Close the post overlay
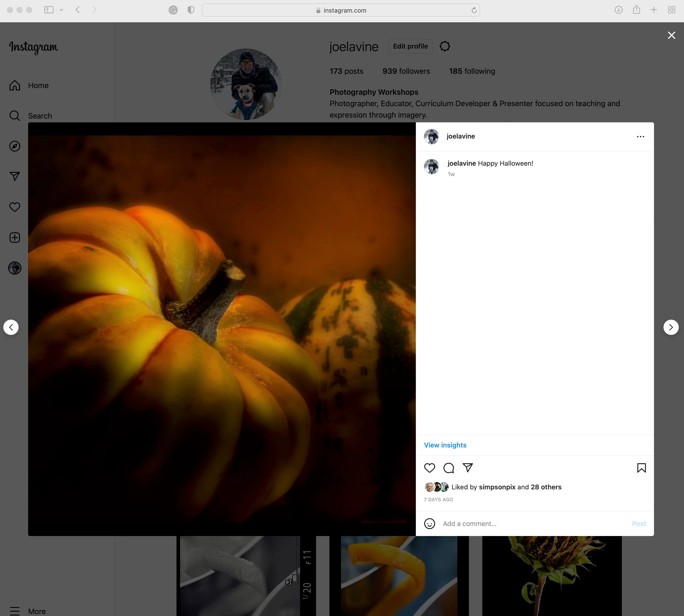The width and height of the screenshot is (684, 616). tap(671, 35)
